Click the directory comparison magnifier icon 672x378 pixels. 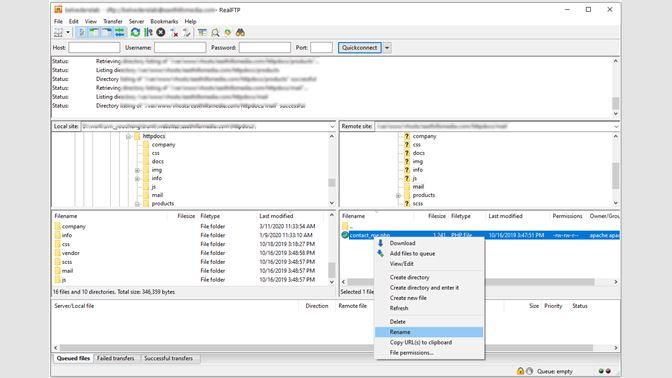pyautogui.click(x=215, y=33)
